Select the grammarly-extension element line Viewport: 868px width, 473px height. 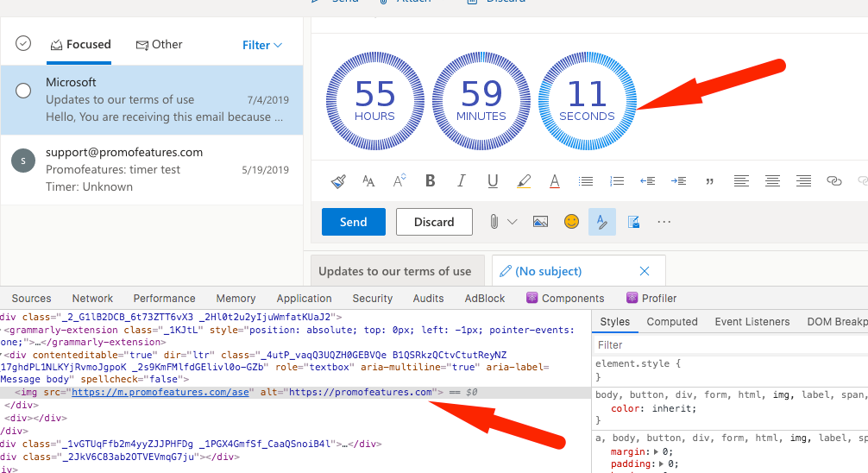(288, 337)
